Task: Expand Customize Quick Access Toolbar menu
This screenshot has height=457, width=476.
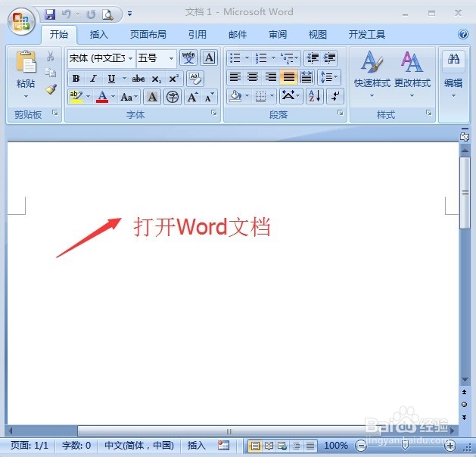Action: 129,14
